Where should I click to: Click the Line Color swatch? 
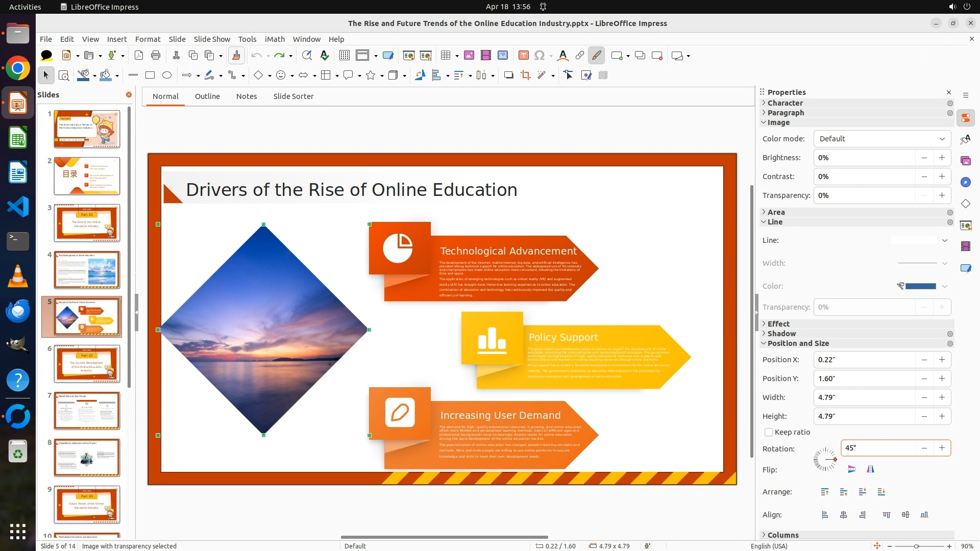click(920, 286)
